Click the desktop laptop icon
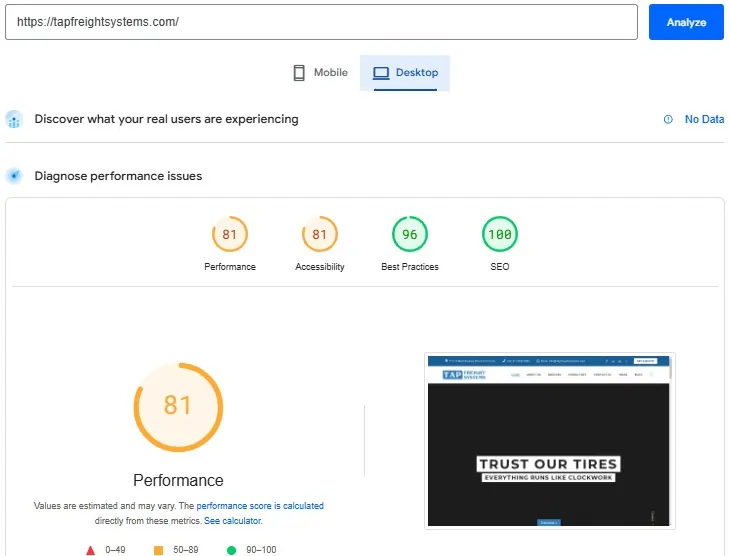Viewport: 730px width, 556px height. point(381,73)
